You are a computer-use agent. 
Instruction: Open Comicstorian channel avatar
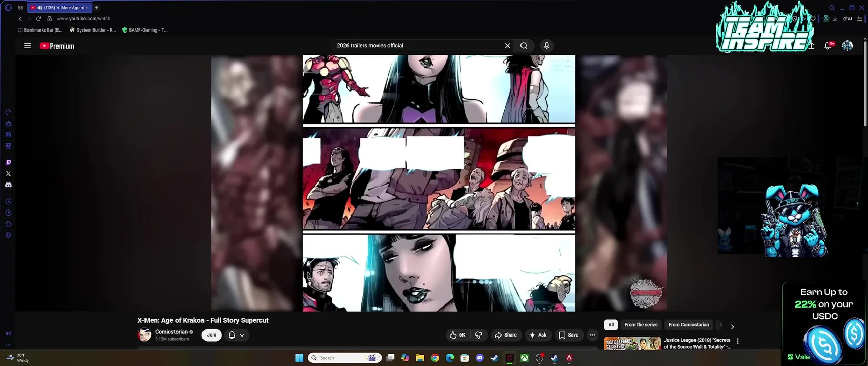point(144,335)
